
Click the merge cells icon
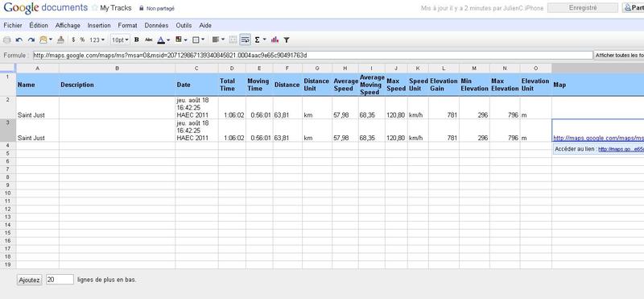tap(233, 40)
